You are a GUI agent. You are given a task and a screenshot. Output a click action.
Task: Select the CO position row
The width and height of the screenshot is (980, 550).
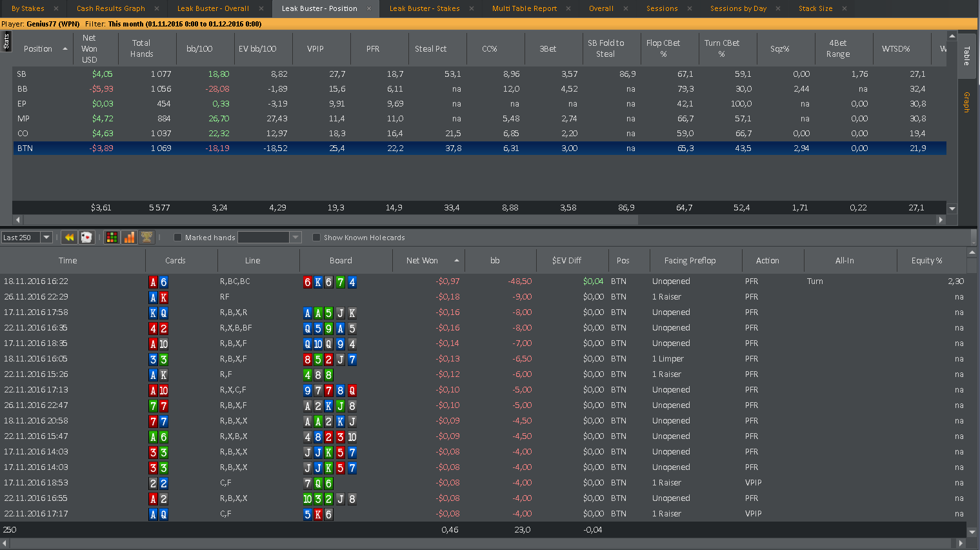479,134
